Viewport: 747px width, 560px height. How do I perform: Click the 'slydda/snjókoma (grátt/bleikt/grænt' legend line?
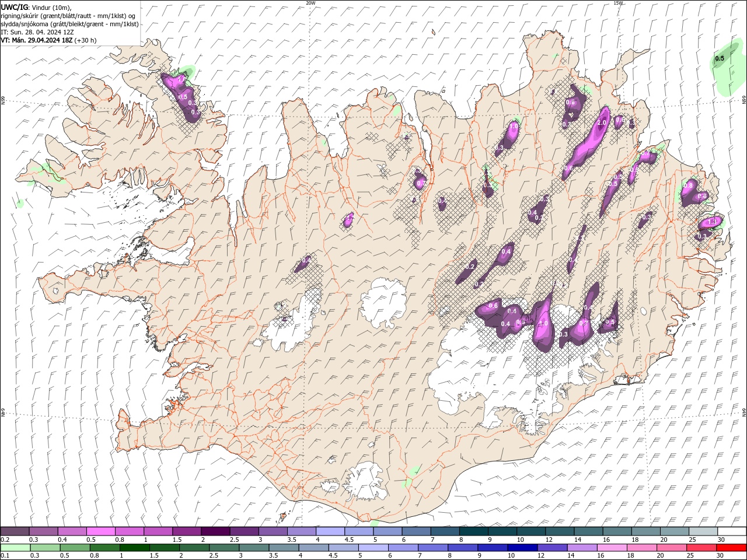pyautogui.click(x=69, y=24)
